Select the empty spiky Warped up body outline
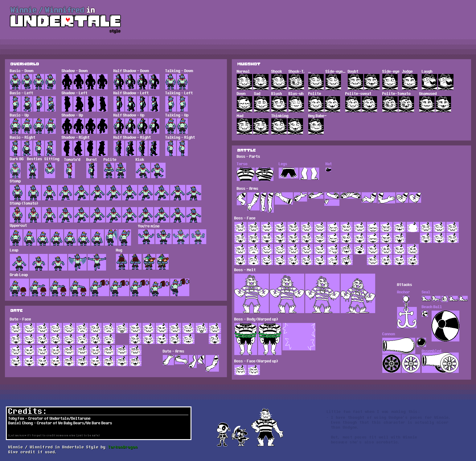The image size is (476, 461). click(x=299, y=337)
